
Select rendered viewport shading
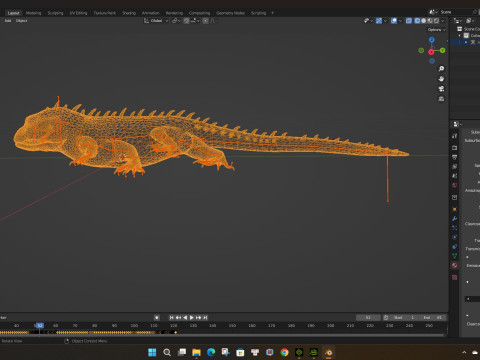[436, 21]
